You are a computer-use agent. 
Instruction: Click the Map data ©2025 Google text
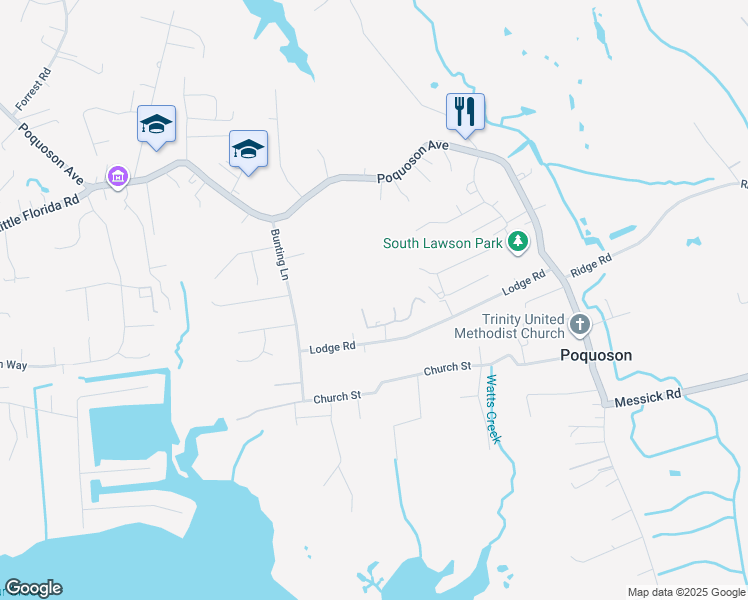(686, 593)
